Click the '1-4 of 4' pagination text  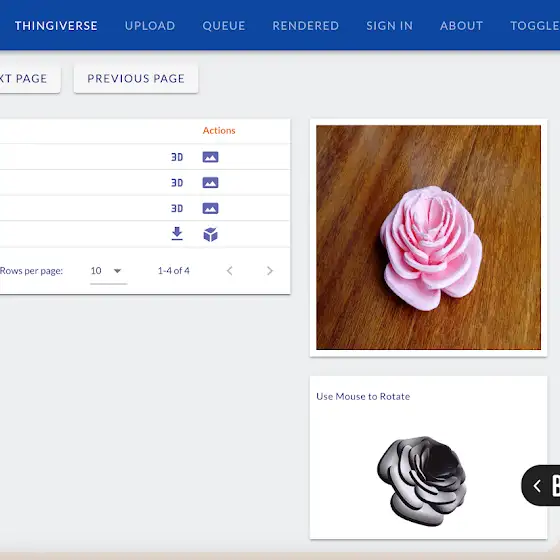coord(174,271)
